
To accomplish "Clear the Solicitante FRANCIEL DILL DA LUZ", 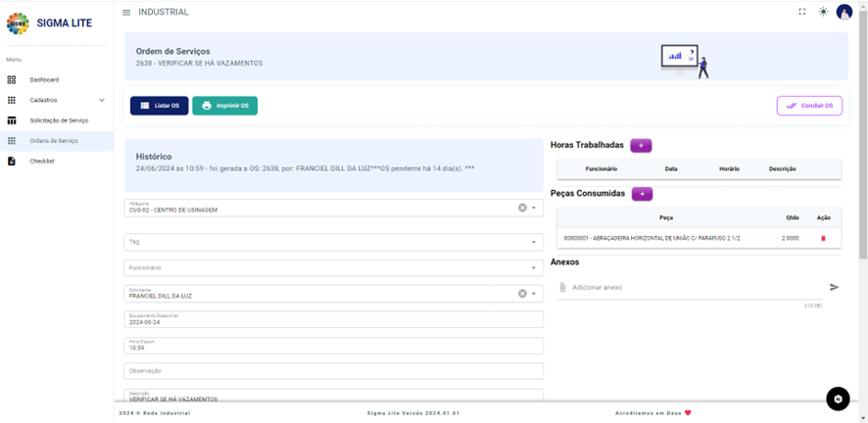I will pos(522,293).
